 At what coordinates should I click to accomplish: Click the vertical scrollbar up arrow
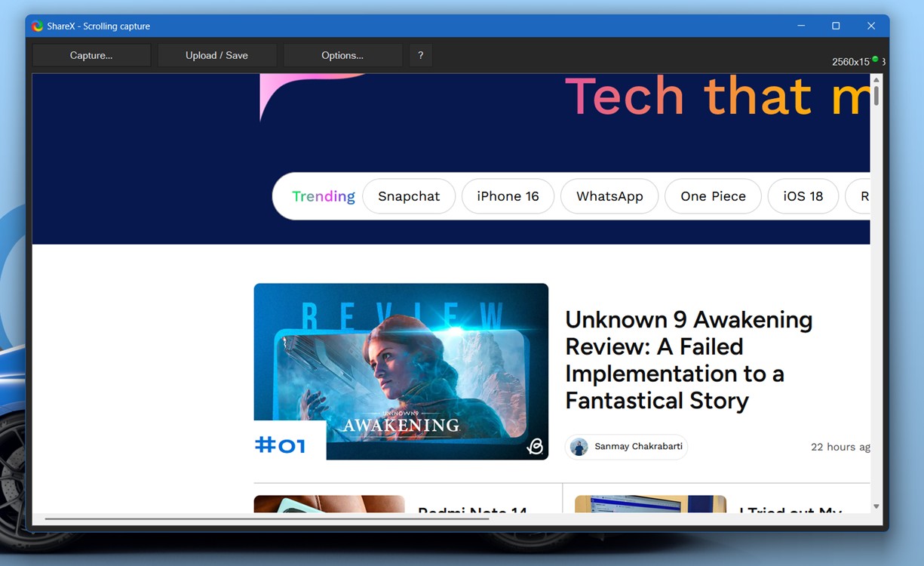(x=876, y=79)
